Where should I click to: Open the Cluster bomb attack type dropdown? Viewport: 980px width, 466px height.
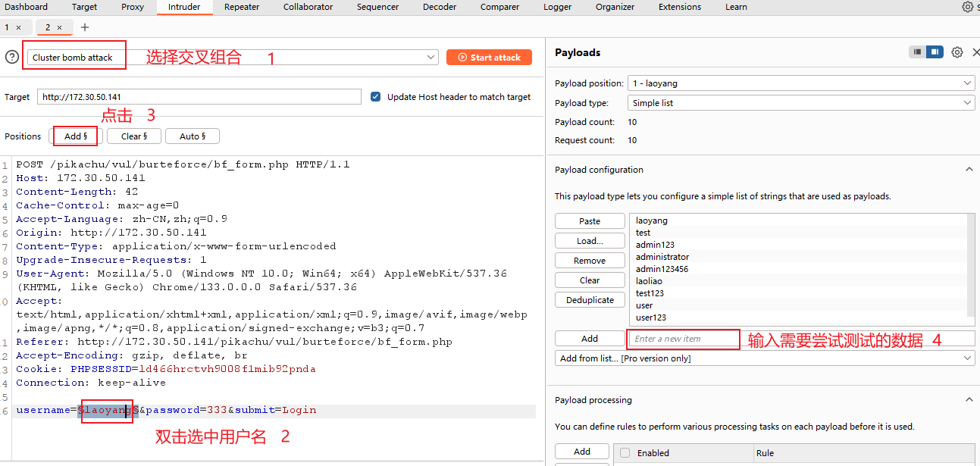tap(233, 58)
